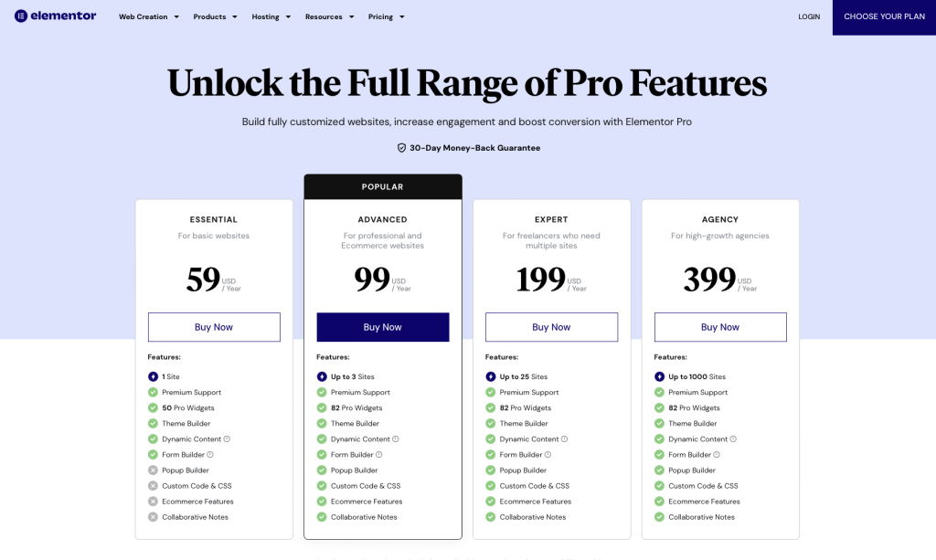The height and width of the screenshot is (560, 936).
Task: Click green checkmark next to Advanced Ecommerce Features
Action: coord(322,502)
